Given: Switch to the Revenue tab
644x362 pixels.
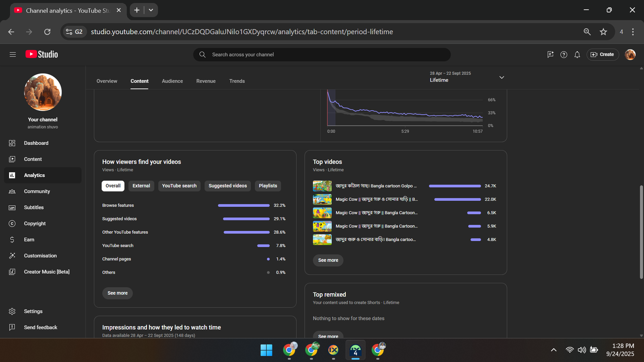Looking at the screenshot, I should 206,81.
